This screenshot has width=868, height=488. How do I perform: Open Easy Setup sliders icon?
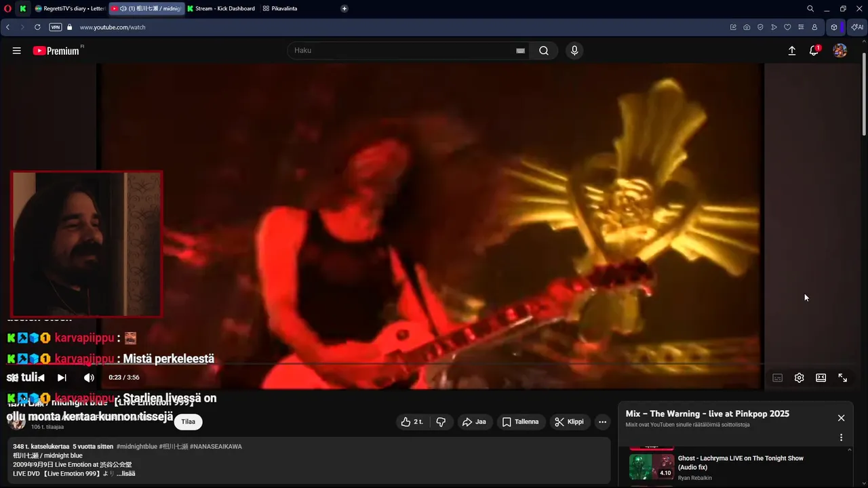point(801,27)
